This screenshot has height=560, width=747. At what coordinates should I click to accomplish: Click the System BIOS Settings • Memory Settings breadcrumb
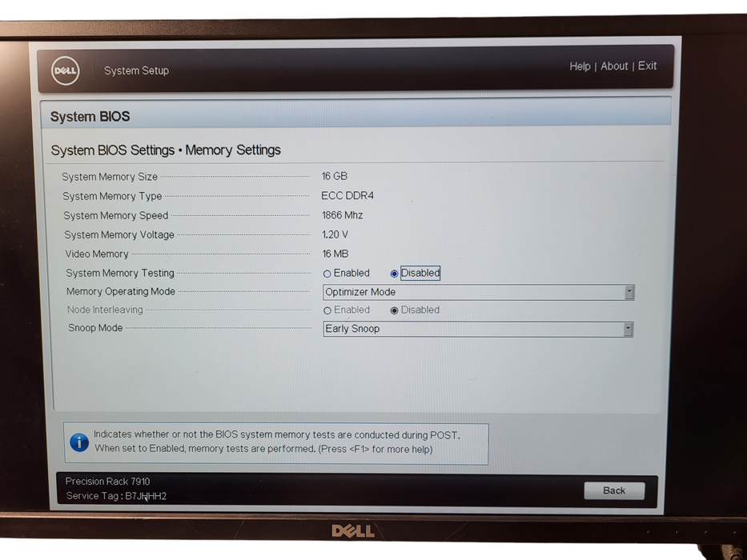pyautogui.click(x=166, y=150)
